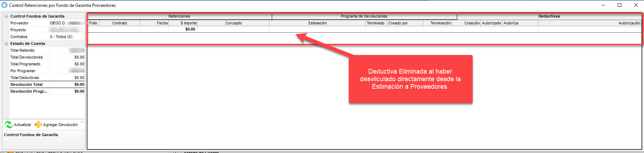
Task: Click the Actualizar refresh icon
Action: tap(9, 125)
